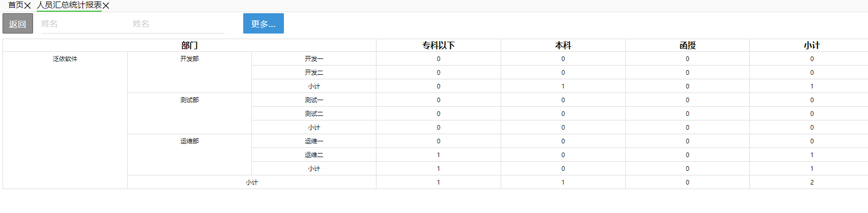Select the 泛依软件 company cell
This screenshot has width=868, height=213.
click(65, 59)
